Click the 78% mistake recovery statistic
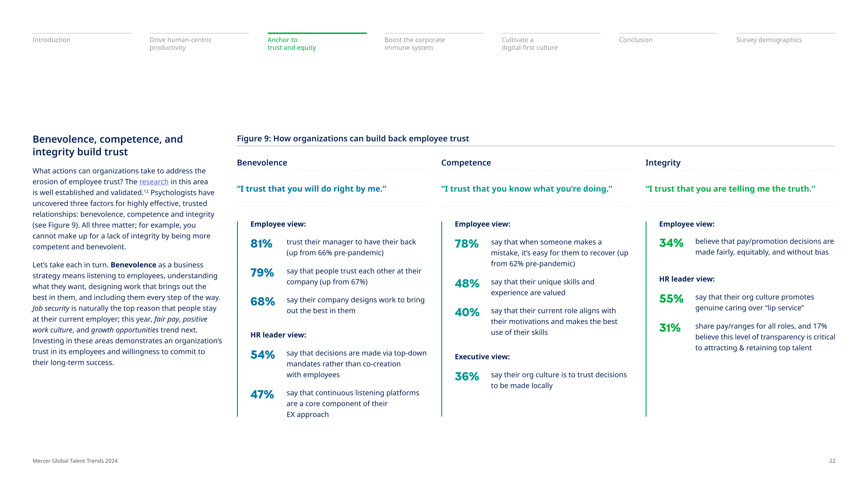This screenshot has width=868, height=488. 467,244
